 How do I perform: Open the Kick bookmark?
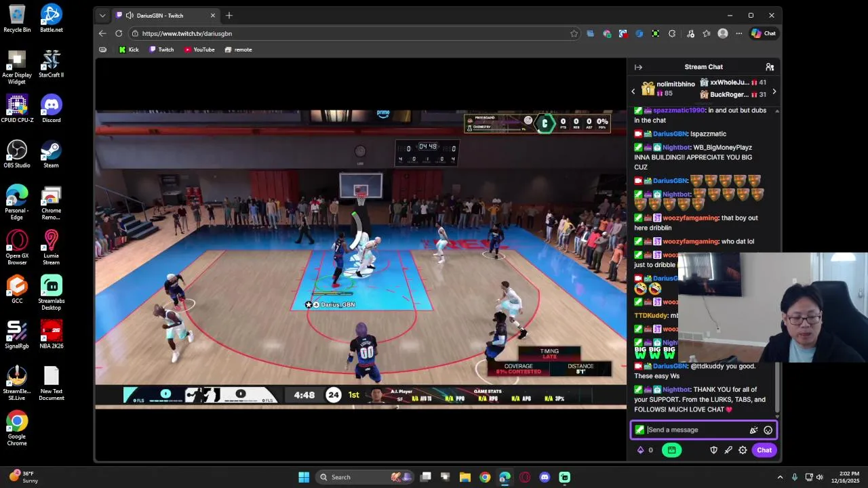coord(129,49)
